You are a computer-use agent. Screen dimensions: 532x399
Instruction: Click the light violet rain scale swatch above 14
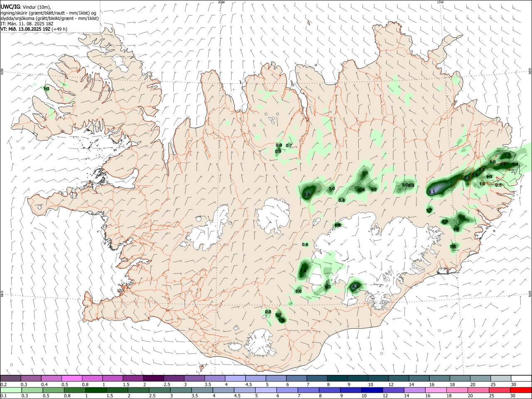click(x=414, y=390)
